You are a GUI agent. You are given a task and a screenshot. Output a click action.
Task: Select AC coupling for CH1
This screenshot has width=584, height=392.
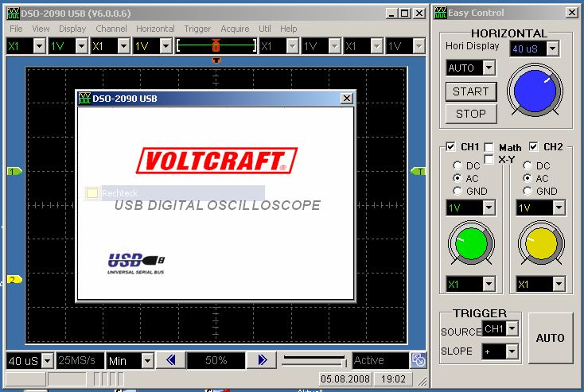[x=457, y=178]
